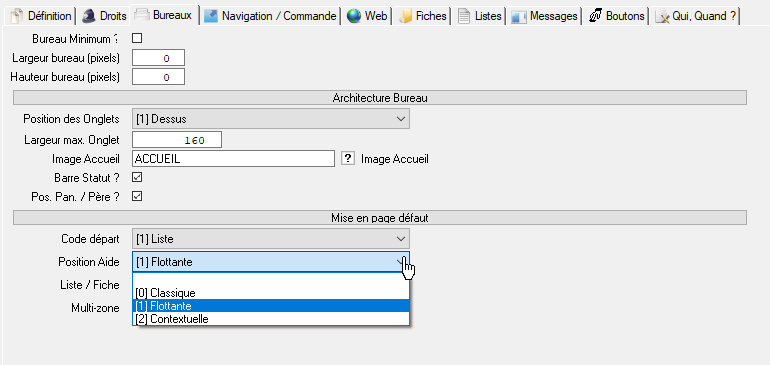This screenshot has width=770, height=365.
Task: Collapse the Position Aide dropdown arrow
Action: pyautogui.click(x=401, y=262)
